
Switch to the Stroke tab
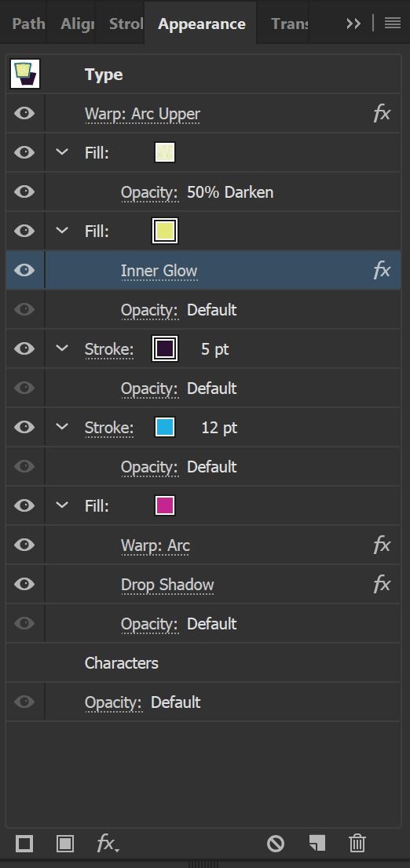tap(126, 24)
